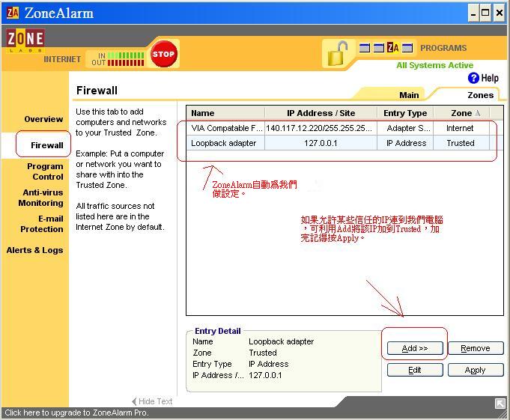
Task: Click the Internet zone cell
Action: click(461, 128)
